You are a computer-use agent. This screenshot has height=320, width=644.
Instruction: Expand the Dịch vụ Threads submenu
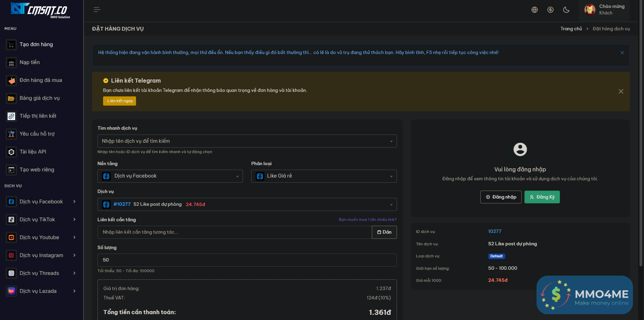(x=74, y=273)
